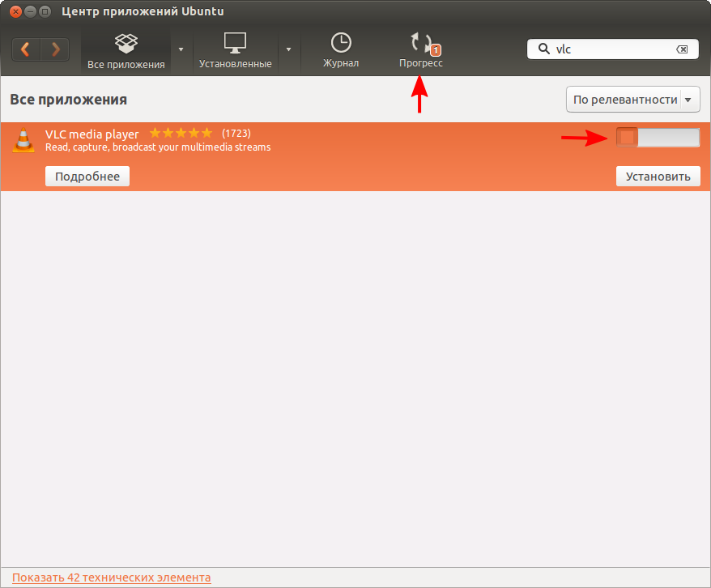The height and width of the screenshot is (588, 711).
Task: Open the Журнал history view
Action: click(x=341, y=50)
